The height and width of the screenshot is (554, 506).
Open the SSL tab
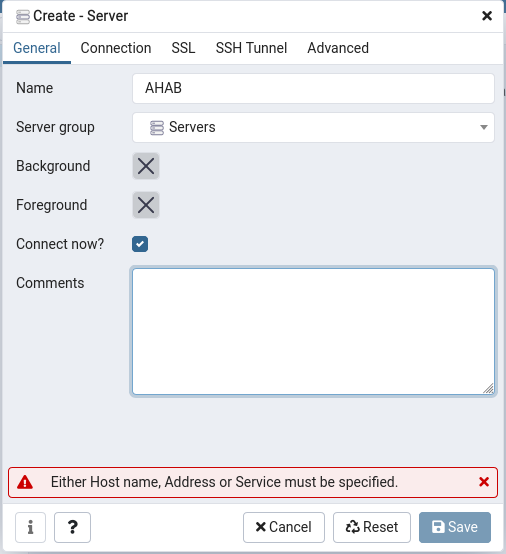183,48
